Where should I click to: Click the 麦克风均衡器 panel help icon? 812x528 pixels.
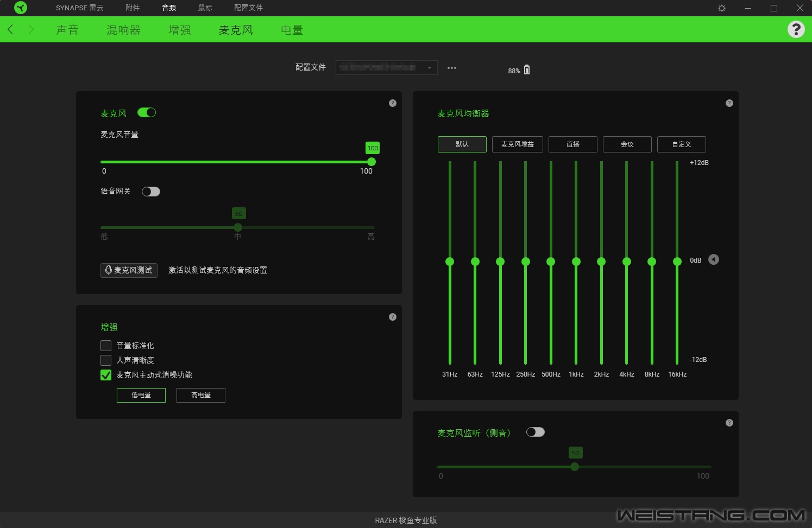[x=729, y=103]
